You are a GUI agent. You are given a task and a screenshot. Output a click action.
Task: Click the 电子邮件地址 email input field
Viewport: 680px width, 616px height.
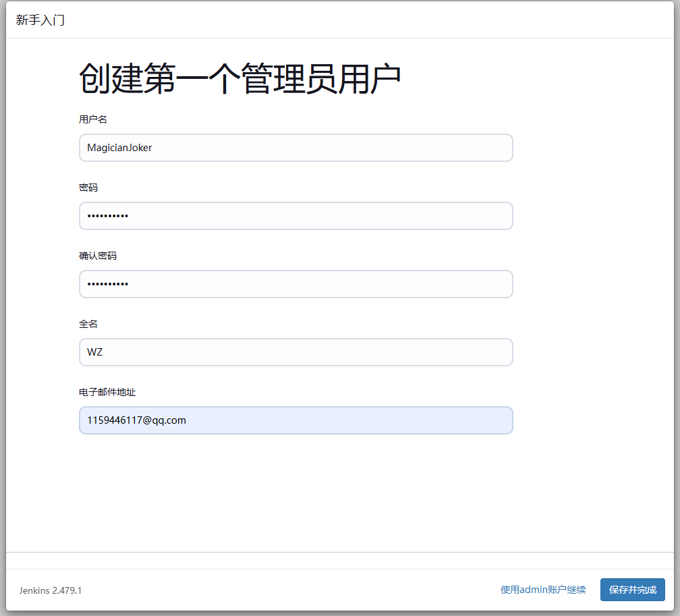[295, 420]
